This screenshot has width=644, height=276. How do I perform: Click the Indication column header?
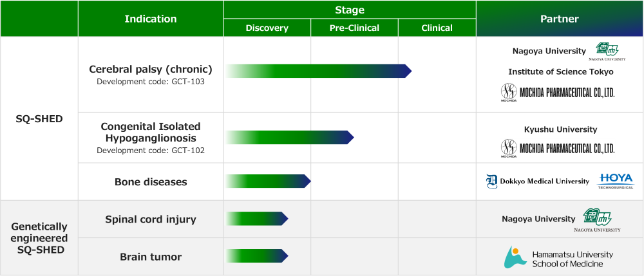coord(151,19)
